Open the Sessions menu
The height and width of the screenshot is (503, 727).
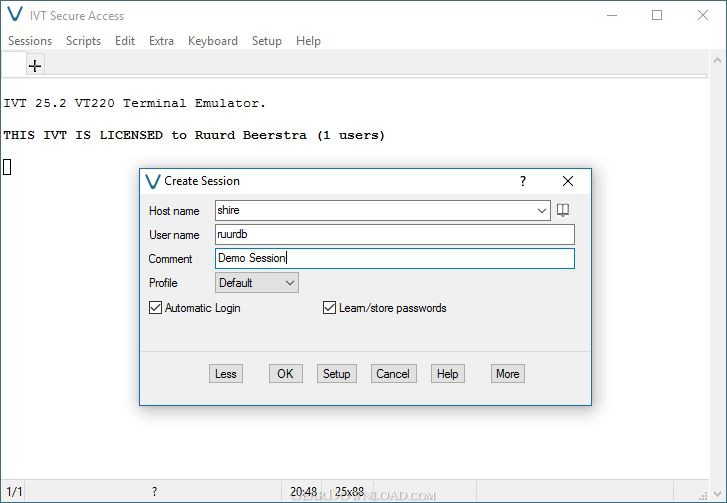tap(30, 41)
